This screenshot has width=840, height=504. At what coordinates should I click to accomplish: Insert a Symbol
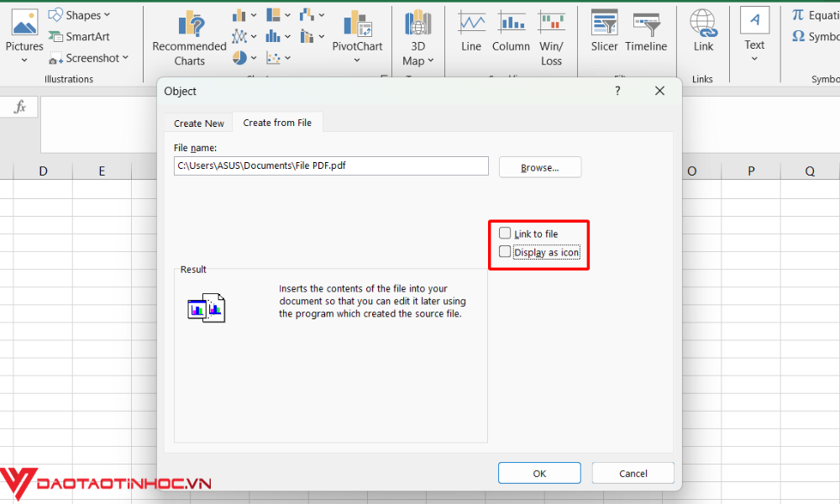click(818, 36)
